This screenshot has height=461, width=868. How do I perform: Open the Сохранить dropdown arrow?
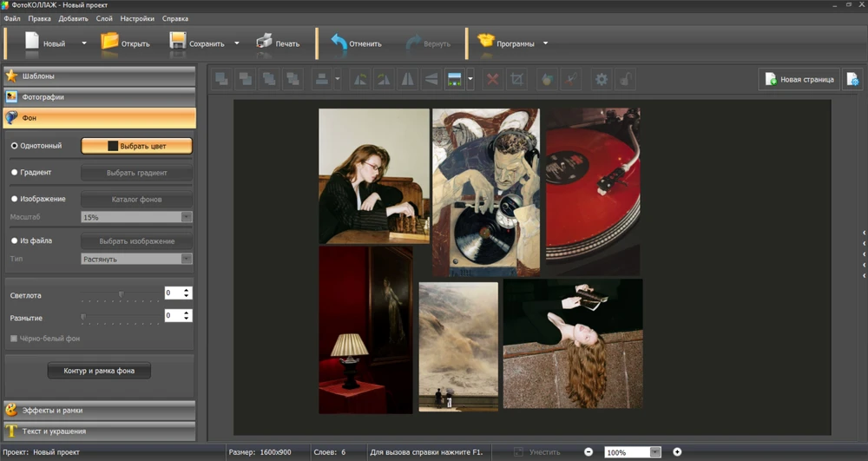pyautogui.click(x=235, y=43)
